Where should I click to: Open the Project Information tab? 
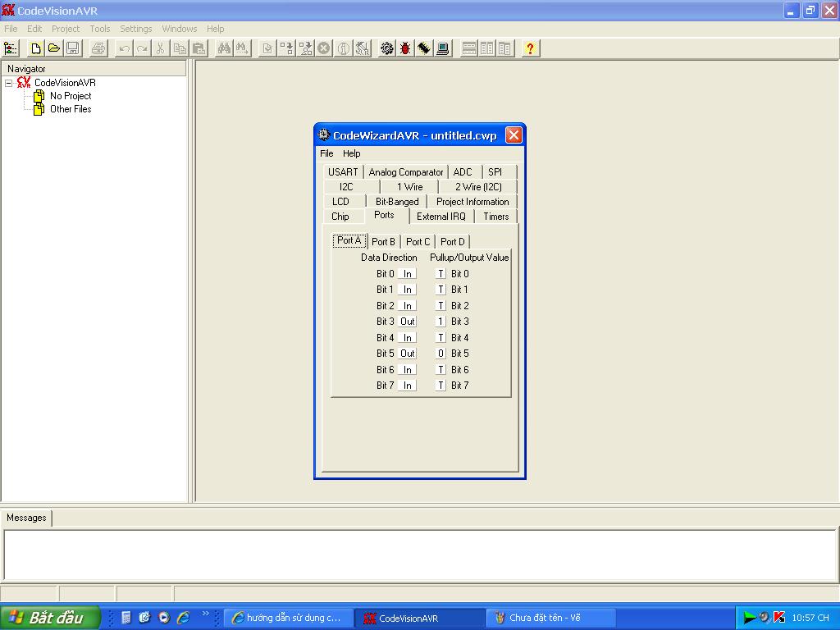coord(472,202)
